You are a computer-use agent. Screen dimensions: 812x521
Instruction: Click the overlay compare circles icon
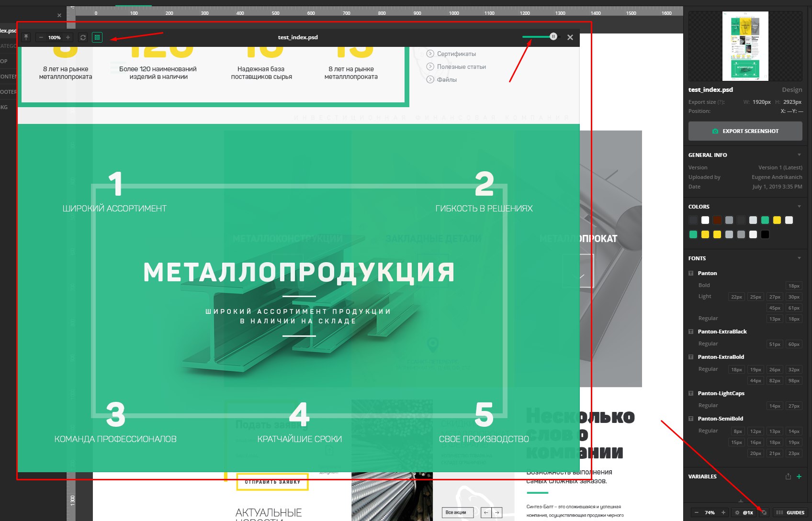(x=764, y=512)
